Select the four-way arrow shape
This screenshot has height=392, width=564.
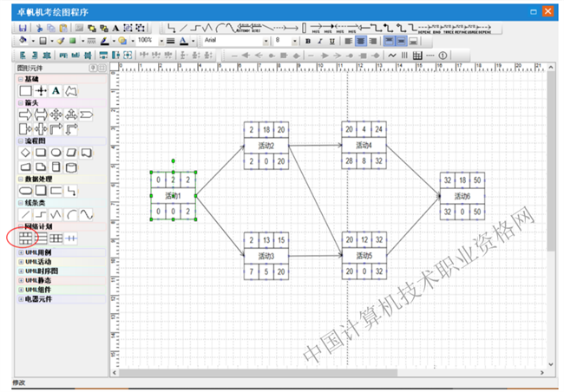[x=56, y=114]
